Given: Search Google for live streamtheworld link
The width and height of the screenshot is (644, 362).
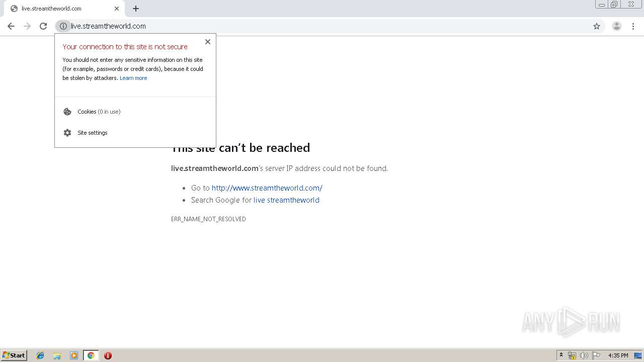Looking at the screenshot, I should pyautogui.click(x=286, y=200).
